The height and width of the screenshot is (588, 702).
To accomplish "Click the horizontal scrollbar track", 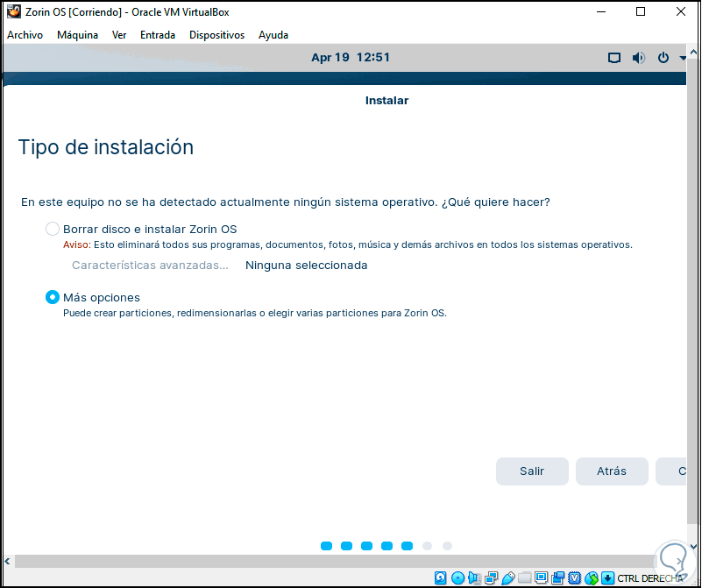I will 336,561.
